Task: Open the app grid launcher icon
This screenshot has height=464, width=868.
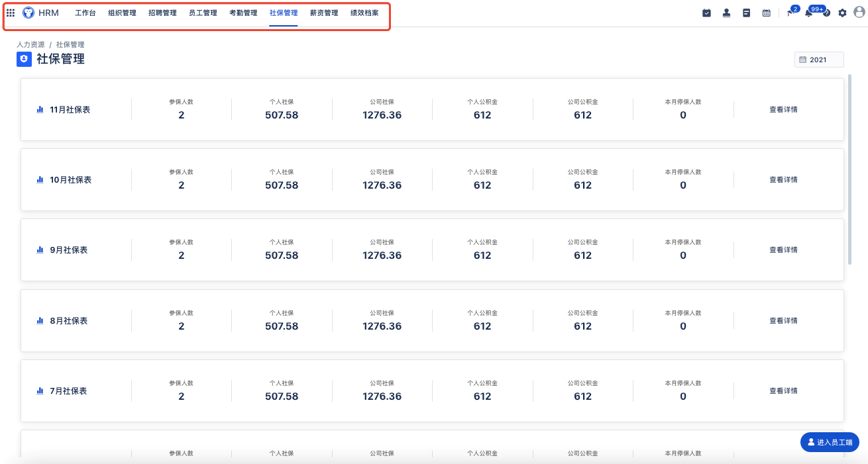Action: (11, 13)
